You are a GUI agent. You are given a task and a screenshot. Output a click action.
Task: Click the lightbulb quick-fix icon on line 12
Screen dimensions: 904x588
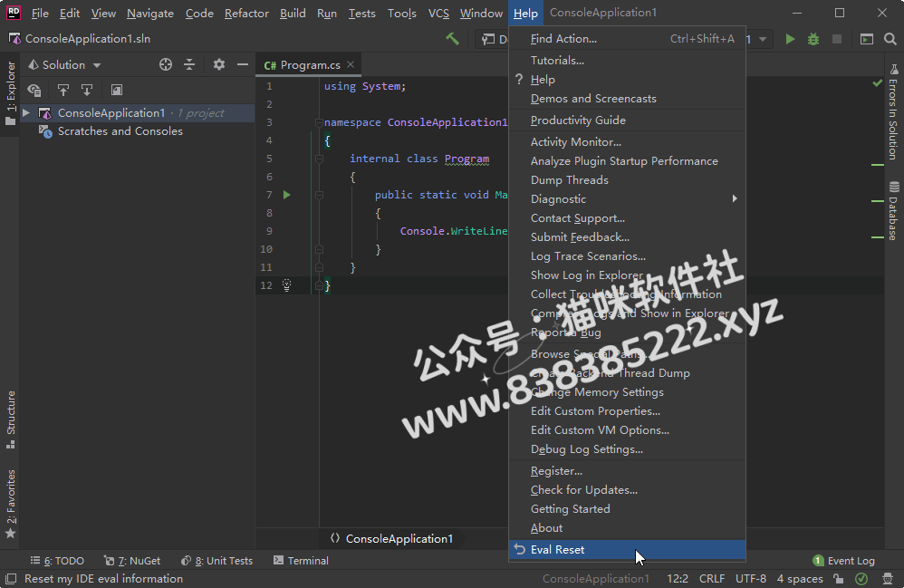click(x=286, y=284)
